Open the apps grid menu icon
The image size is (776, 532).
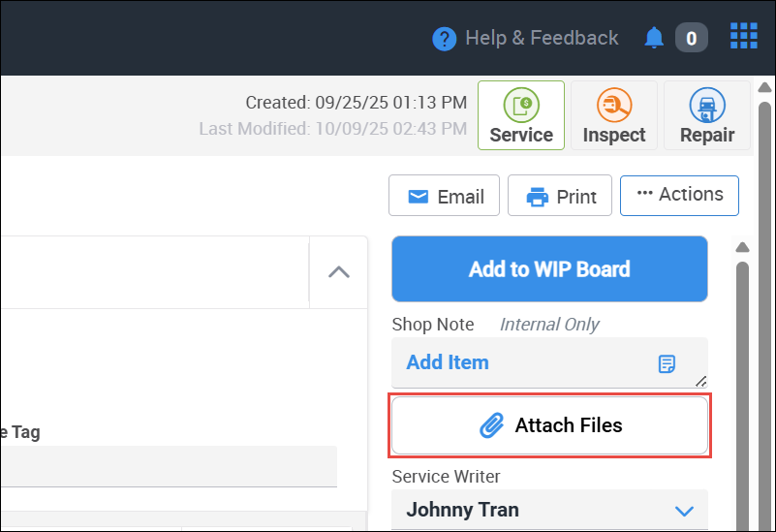pos(744,36)
